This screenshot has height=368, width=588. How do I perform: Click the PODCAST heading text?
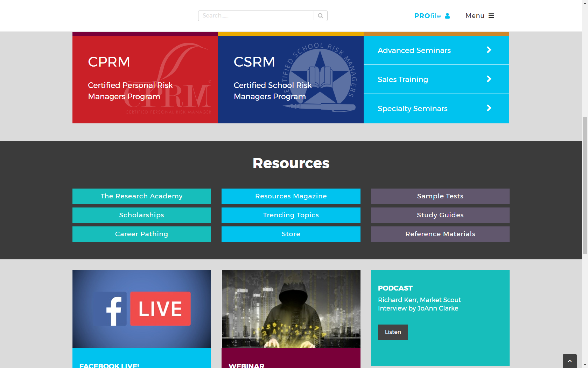[395, 288]
